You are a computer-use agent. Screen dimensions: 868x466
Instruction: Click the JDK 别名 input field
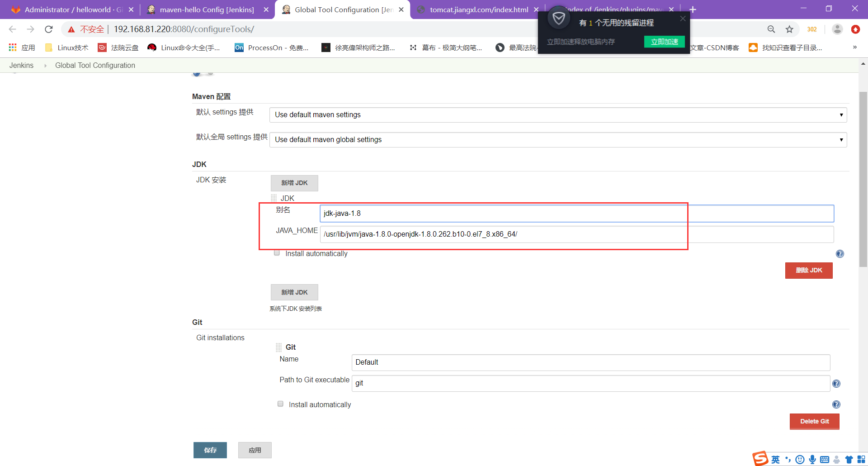(577, 214)
